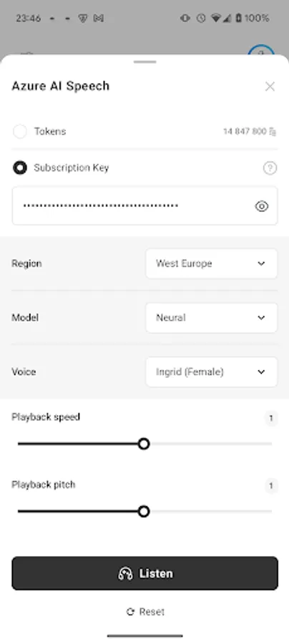The height and width of the screenshot is (644, 289).
Task: Close the Azure AI Speech panel
Action: (x=270, y=87)
